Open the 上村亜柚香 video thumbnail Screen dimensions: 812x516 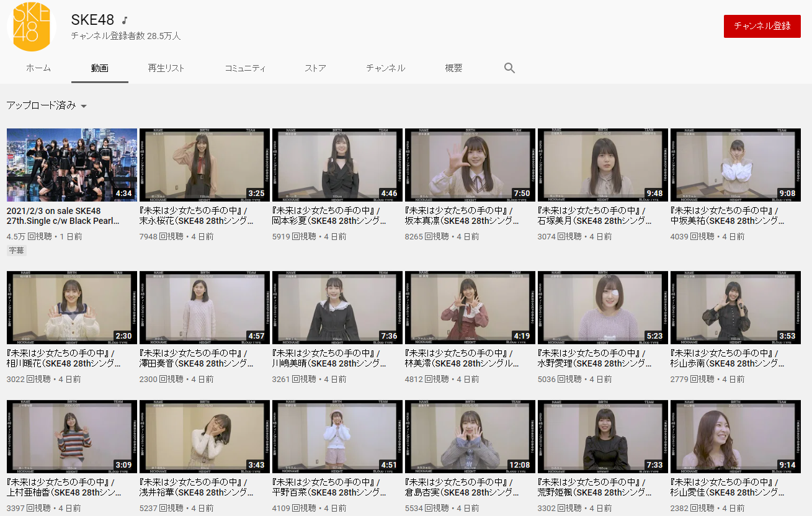tap(72, 437)
